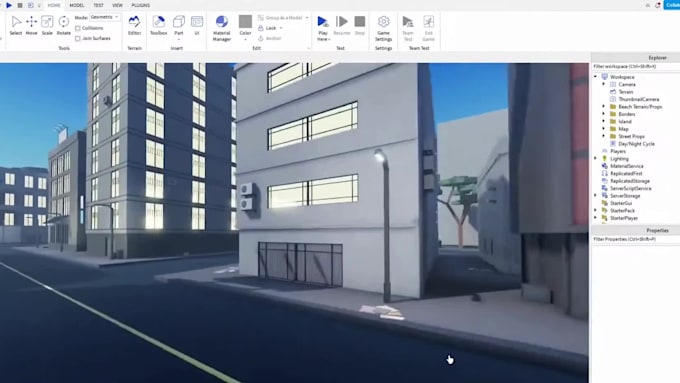Expand the Lighting node arrow
The image size is (680, 383).
tap(595, 159)
